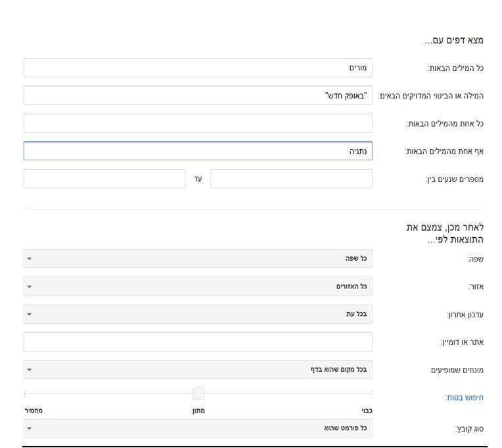Click the empty 'כל אחת מהמילים הבאות' field
Screen dimensions: 502x448
click(x=198, y=123)
